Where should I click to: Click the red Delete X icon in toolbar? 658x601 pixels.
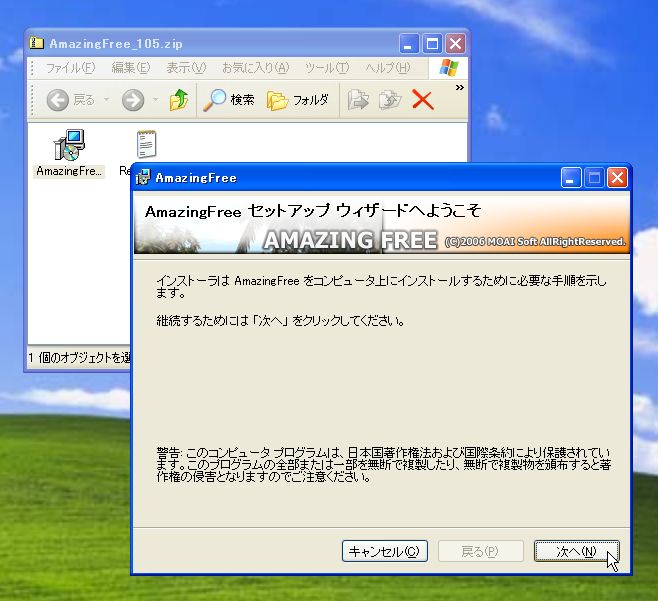pyautogui.click(x=423, y=100)
